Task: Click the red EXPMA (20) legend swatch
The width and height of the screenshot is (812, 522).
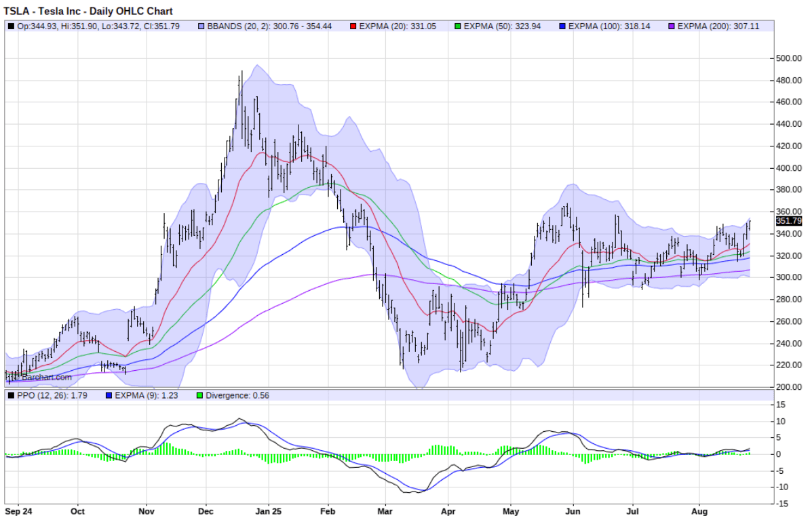Action: click(353, 26)
